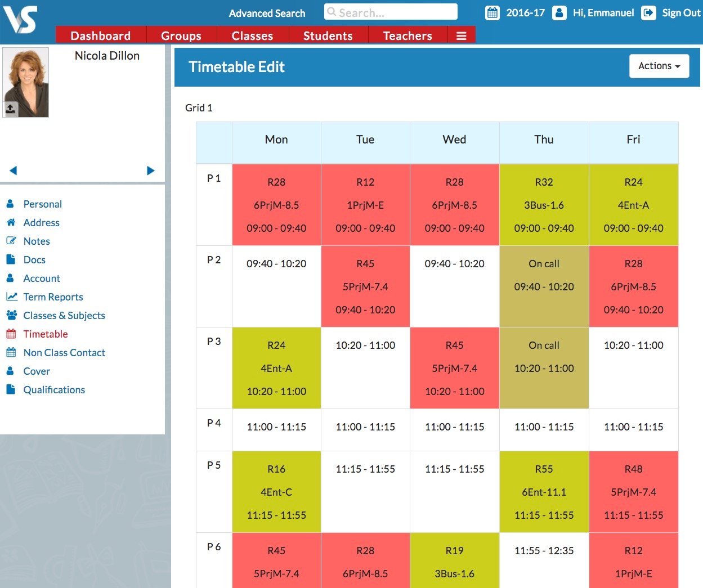The width and height of the screenshot is (703, 588).
Task: Open the hamburger menu in the navigation bar
Action: 462,35
